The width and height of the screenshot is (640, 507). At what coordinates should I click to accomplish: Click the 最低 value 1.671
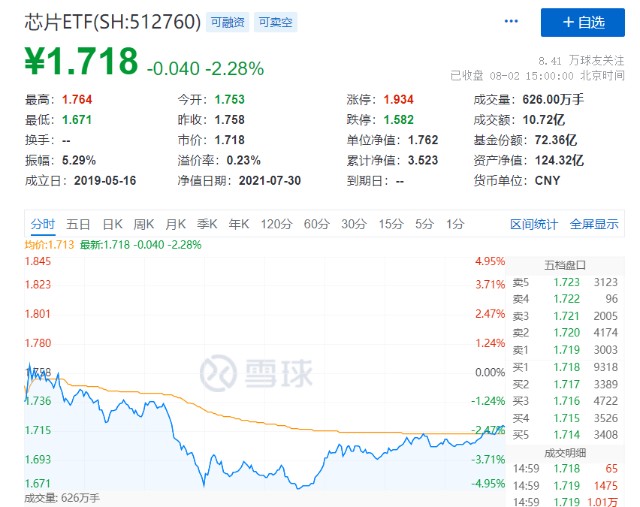pyautogui.click(x=77, y=120)
